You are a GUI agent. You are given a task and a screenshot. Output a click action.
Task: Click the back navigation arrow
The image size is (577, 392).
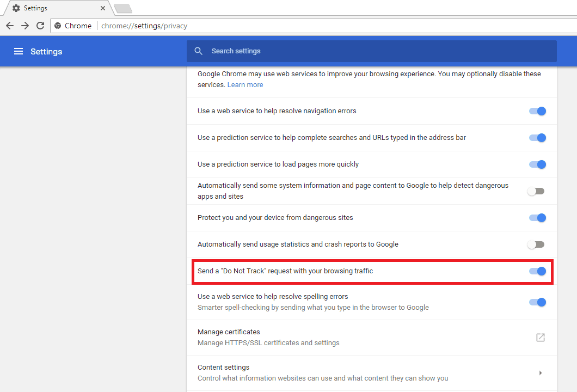[9, 26]
